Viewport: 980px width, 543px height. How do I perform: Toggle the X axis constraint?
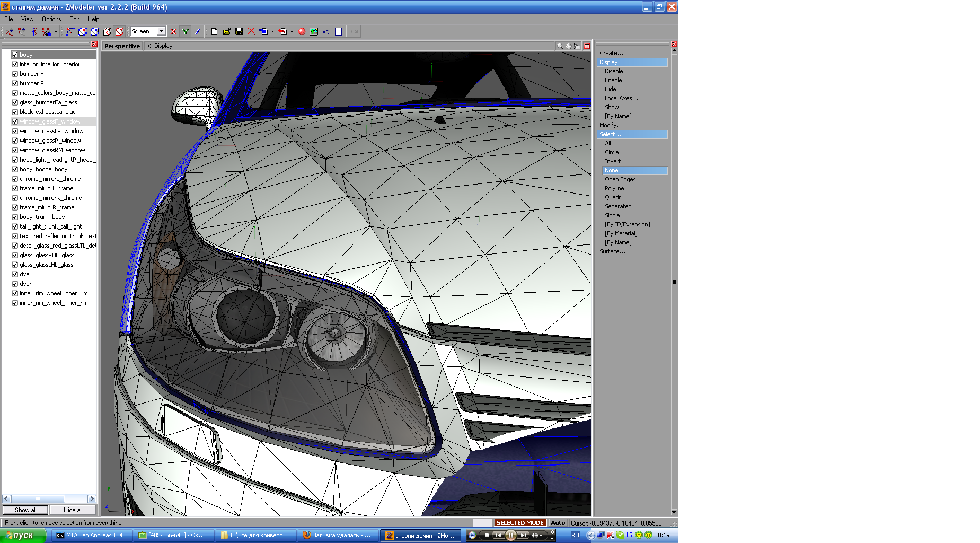coord(173,32)
